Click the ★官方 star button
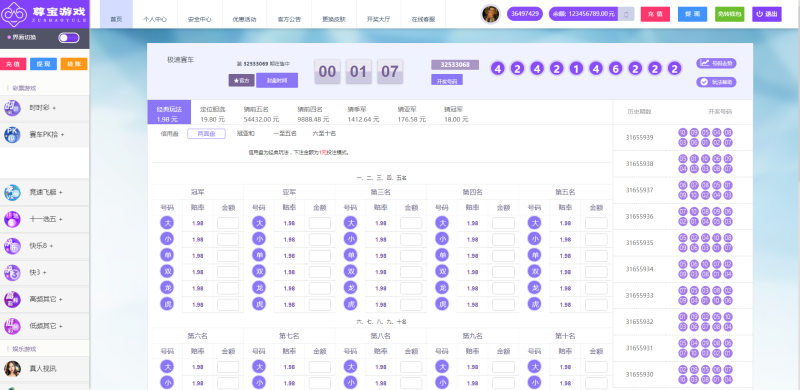Image resolution: width=800 pixels, height=390 pixels. click(241, 81)
